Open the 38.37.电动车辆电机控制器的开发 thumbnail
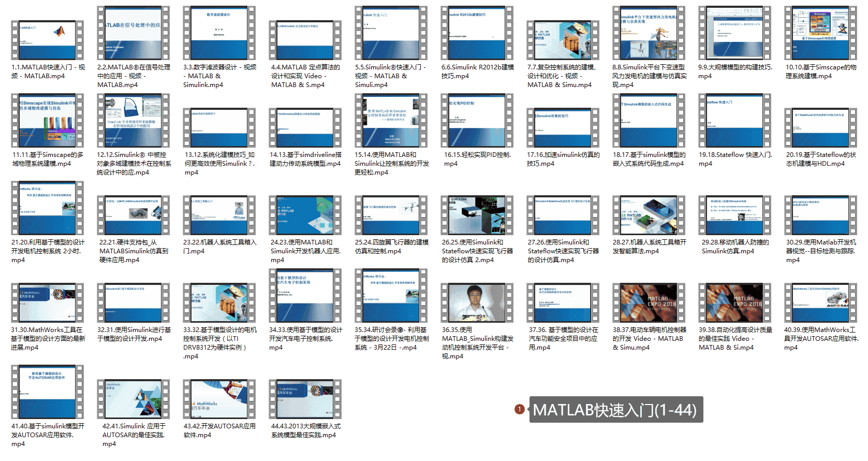 (649, 302)
